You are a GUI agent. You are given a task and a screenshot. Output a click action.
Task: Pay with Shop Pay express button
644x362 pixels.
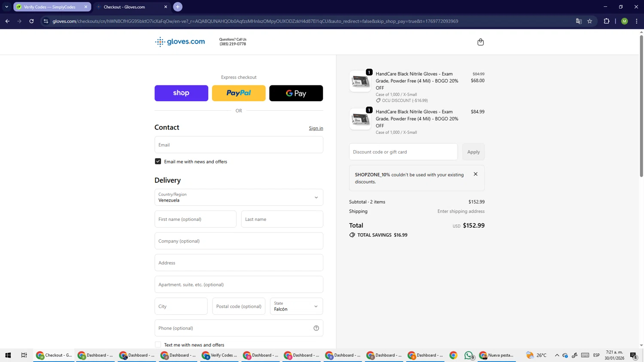[x=181, y=93]
